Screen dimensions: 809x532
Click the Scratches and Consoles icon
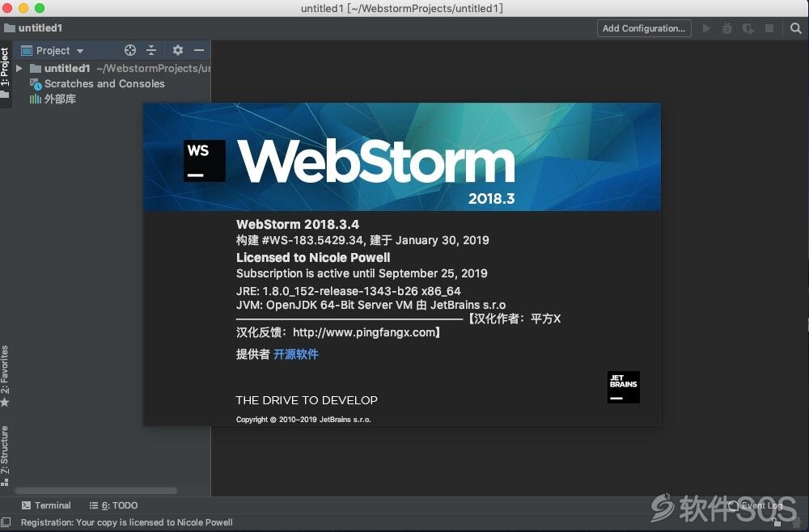(36, 83)
